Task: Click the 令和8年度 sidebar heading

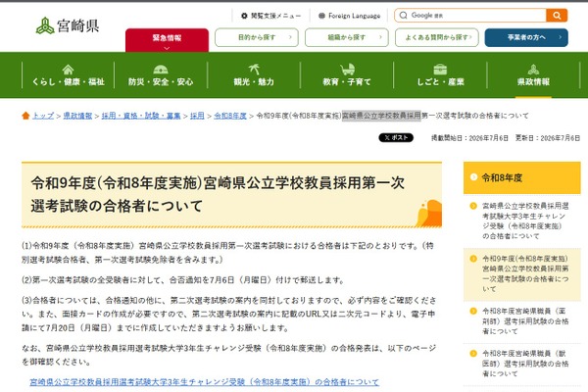Action: 522,177
